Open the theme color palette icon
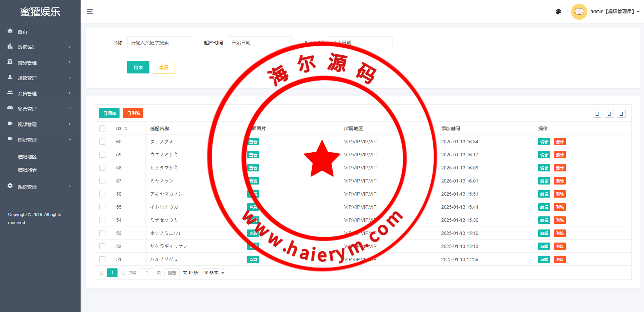This screenshot has height=312, width=644. point(558,12)
